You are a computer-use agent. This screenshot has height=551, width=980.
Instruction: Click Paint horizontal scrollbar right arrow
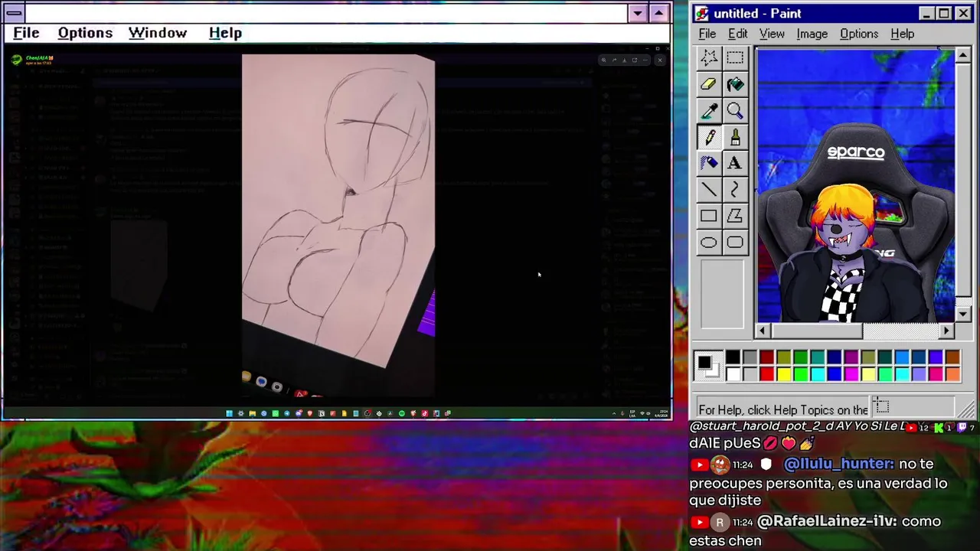(947, 331)
